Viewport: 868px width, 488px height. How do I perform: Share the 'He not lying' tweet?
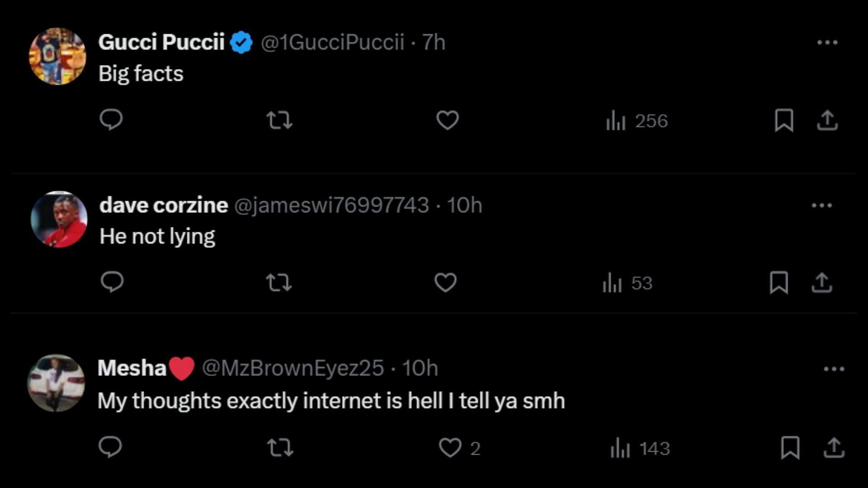tap(821, 283)
